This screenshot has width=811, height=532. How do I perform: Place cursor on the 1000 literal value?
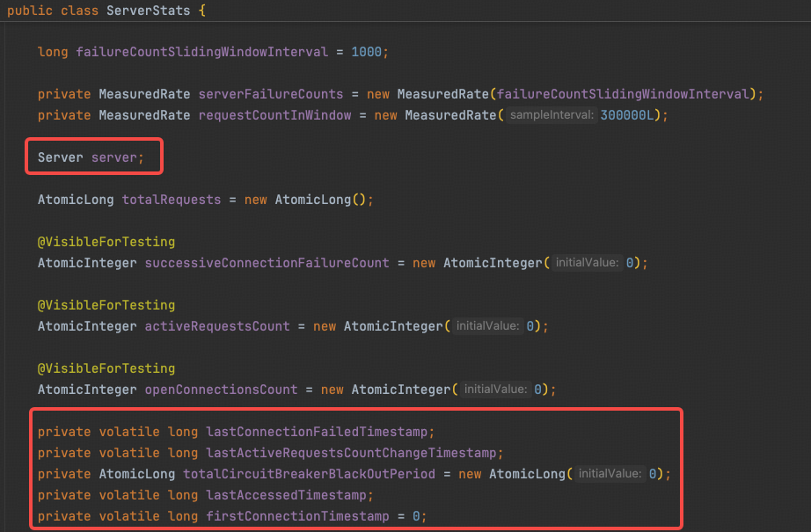(366, 52)
